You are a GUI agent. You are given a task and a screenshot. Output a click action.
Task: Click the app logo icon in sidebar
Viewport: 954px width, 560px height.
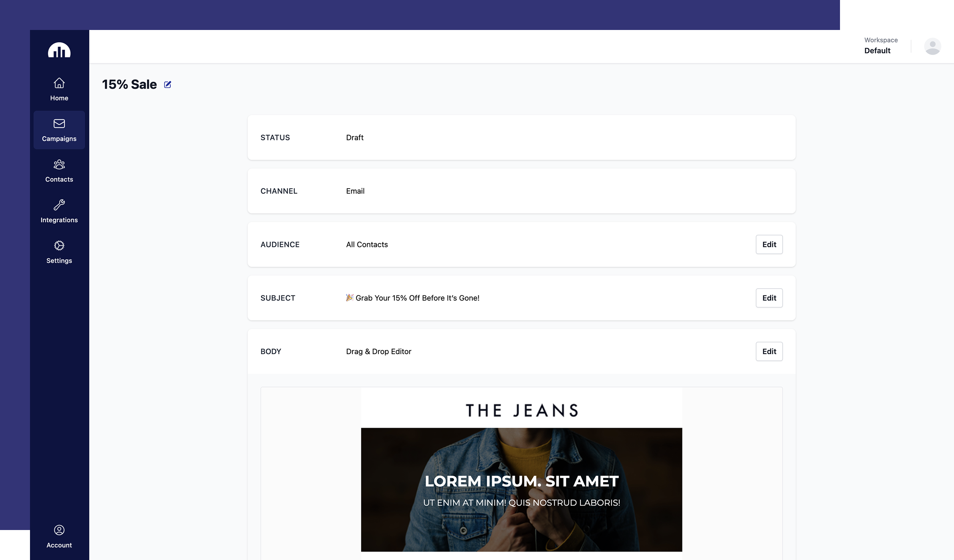tap(59, 50)
